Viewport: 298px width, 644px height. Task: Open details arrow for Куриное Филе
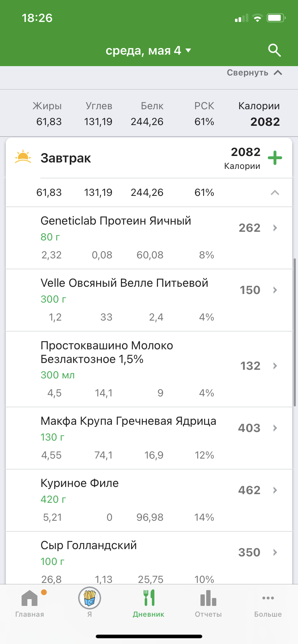(x=275, y=490)
